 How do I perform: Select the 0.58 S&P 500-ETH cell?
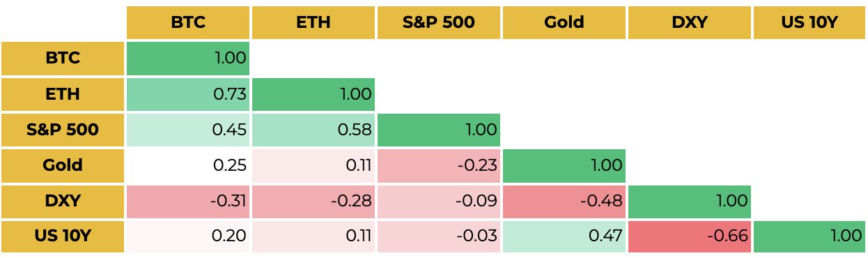(x=313, y=130)
